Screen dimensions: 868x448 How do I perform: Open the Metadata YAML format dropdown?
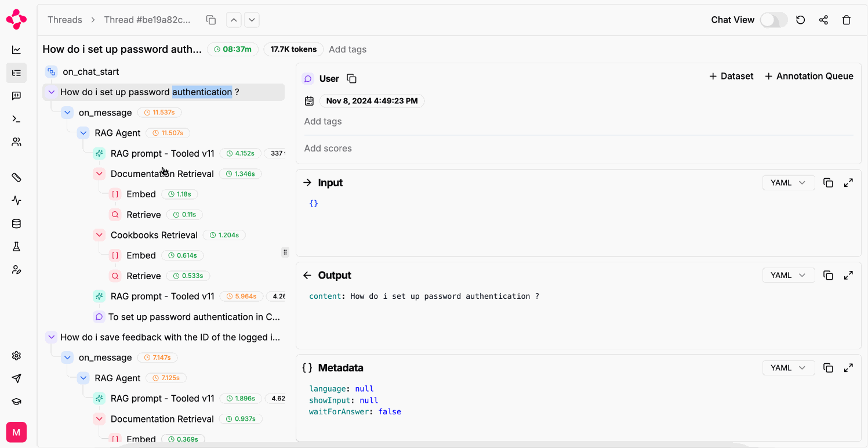pyautogui.click(x=788, y=367)
